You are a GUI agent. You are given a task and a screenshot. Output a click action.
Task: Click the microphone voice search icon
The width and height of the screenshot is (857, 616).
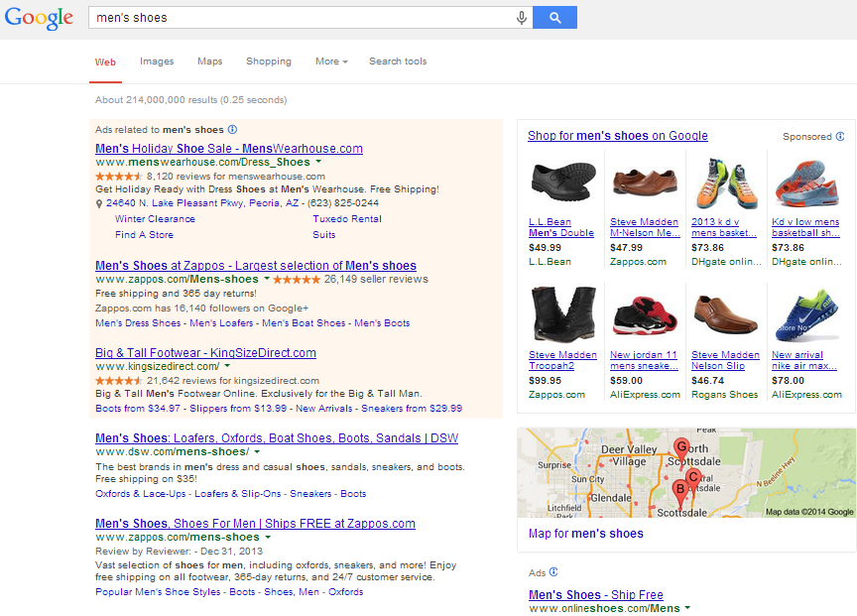tap(522, 18)
